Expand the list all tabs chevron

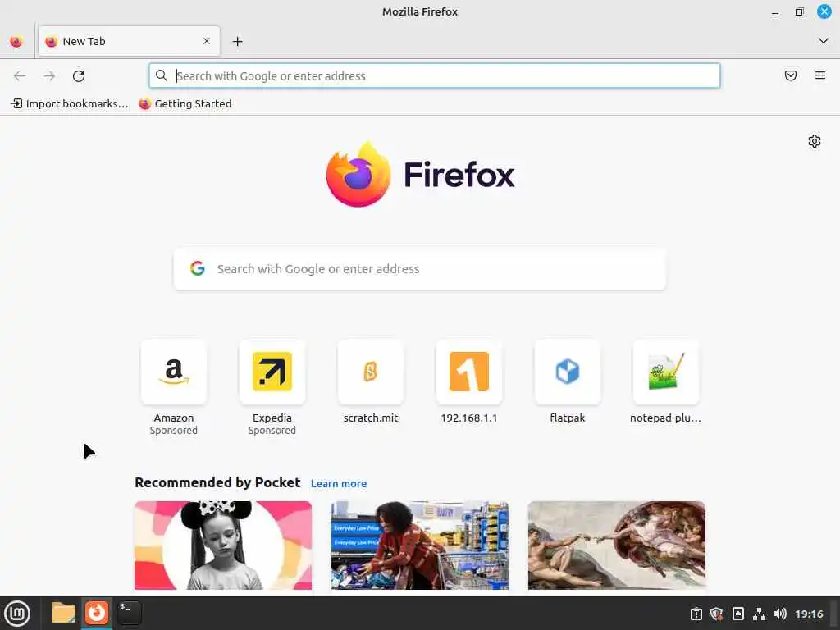[x=824, y=41]
